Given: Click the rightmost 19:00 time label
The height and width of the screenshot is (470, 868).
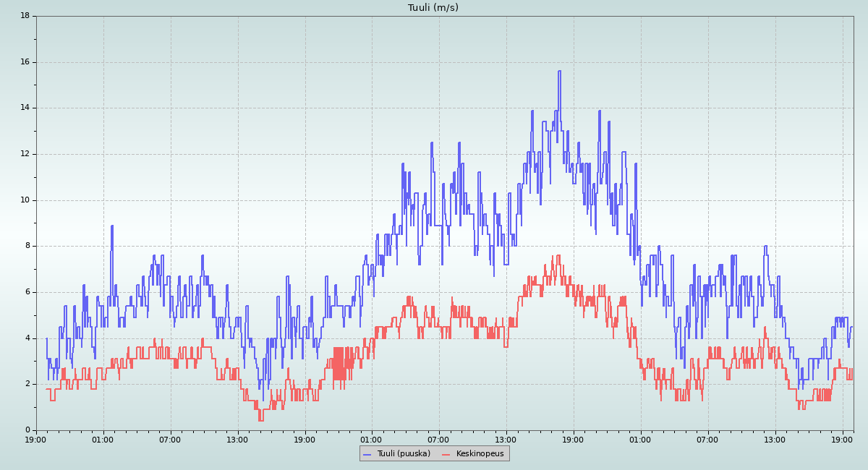Looking at the screenshot, I should [843, 439].
